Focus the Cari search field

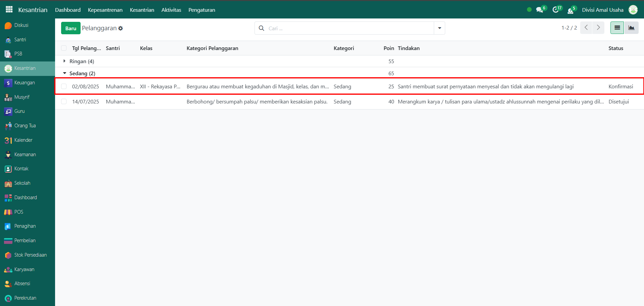click(349, 28)
